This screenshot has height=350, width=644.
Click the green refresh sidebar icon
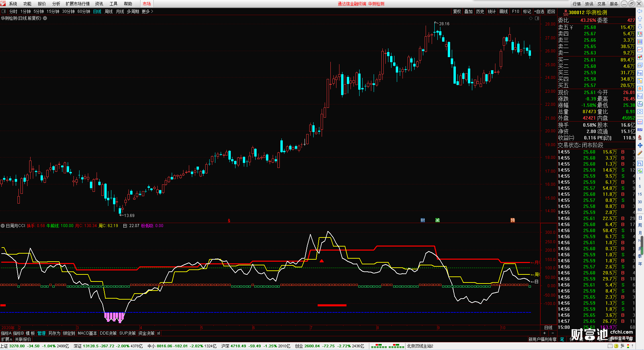point(640,171)
